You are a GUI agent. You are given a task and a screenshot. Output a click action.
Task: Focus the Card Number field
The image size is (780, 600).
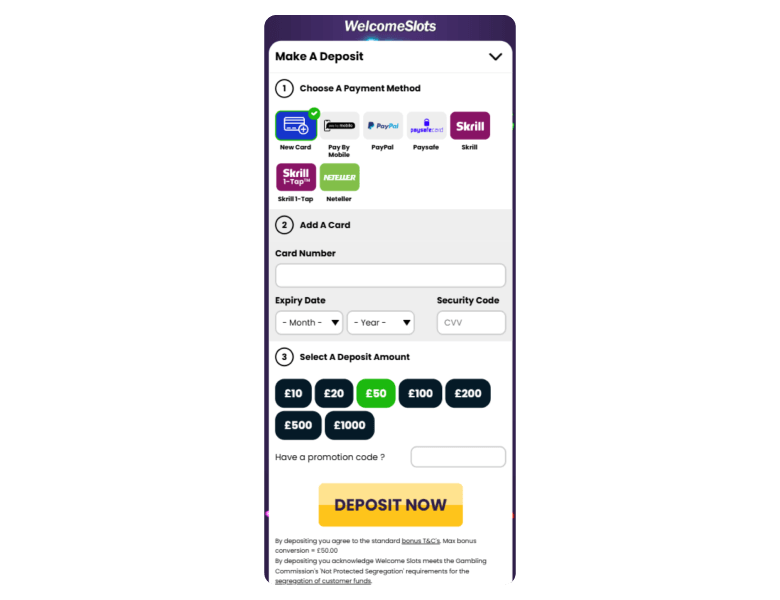coord(390,276)
